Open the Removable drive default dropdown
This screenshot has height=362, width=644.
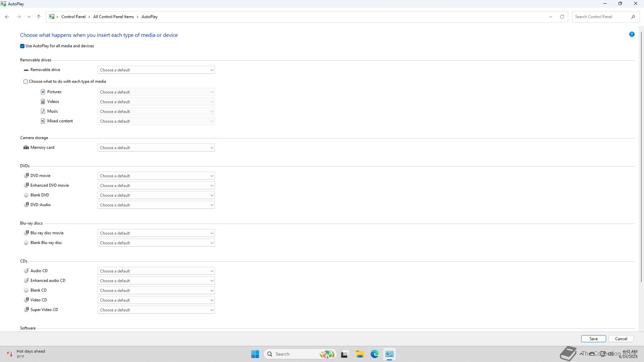click(x=156, y=70)
